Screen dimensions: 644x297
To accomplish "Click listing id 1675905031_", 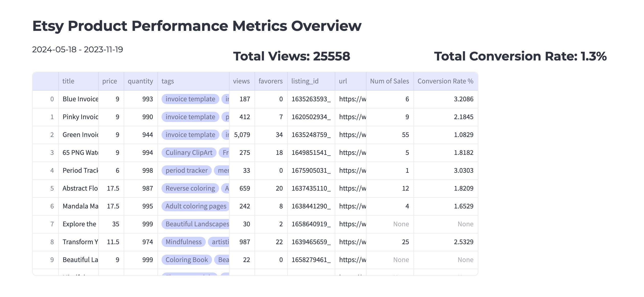I will click(x=311, y=171).
